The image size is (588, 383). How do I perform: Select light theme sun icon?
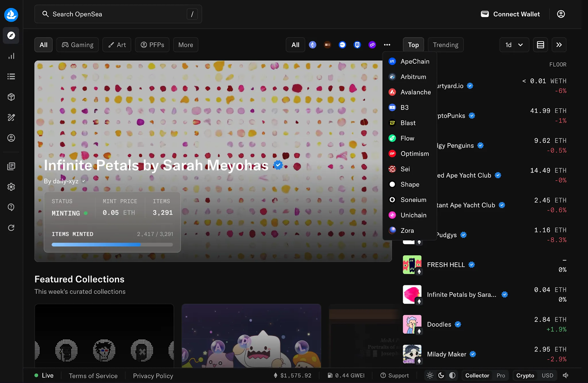430,375
